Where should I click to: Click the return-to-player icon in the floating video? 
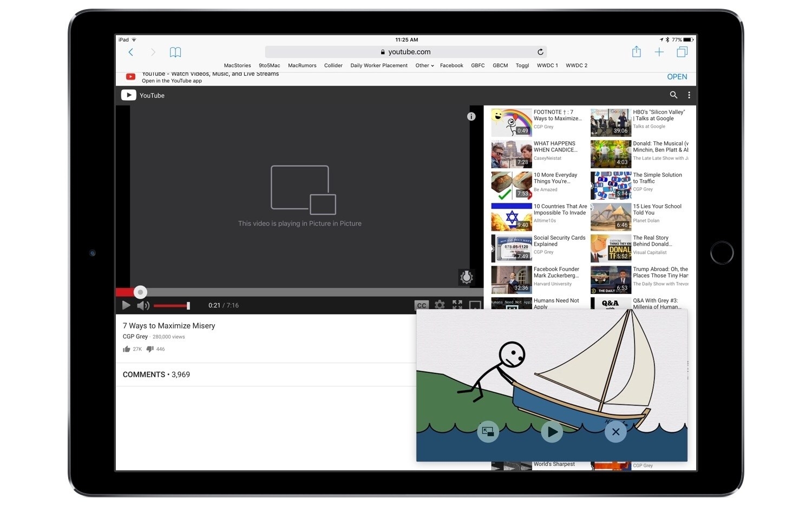click(x=488, y=432)
